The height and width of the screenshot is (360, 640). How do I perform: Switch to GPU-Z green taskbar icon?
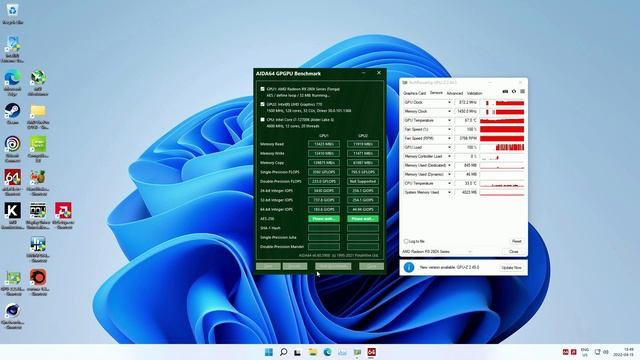357,352
